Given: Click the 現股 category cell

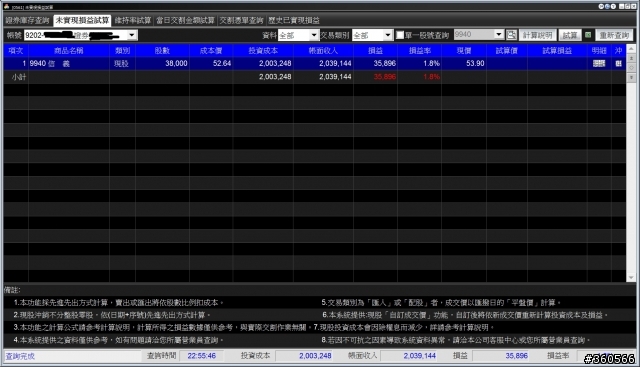Looking at the screenshot, I should pyautogui.click(x=121, y=64).
